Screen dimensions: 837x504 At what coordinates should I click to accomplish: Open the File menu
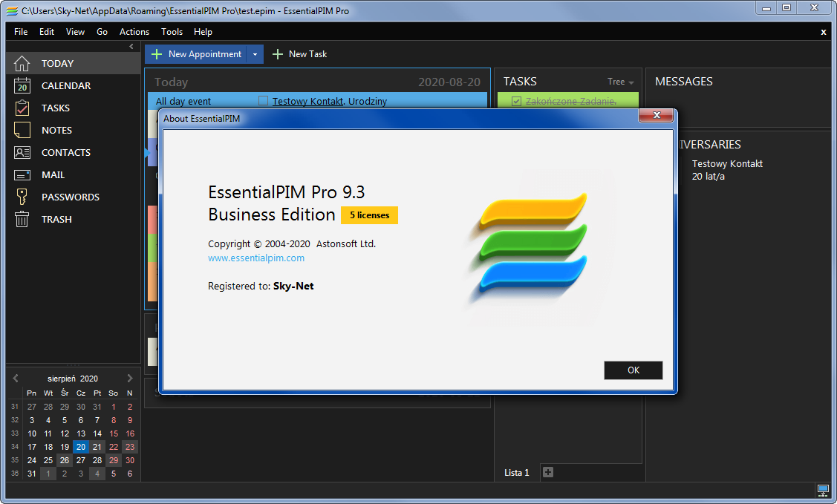tap(21, 32)
